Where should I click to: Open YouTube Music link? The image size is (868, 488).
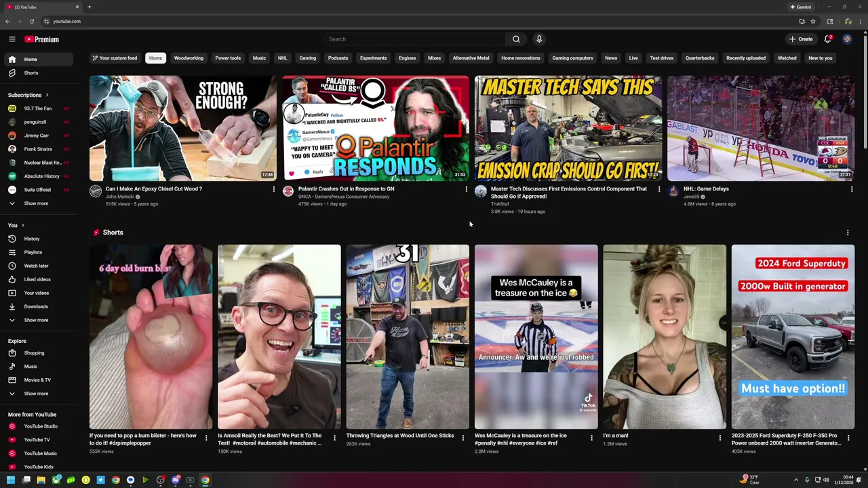coord(37,453)
